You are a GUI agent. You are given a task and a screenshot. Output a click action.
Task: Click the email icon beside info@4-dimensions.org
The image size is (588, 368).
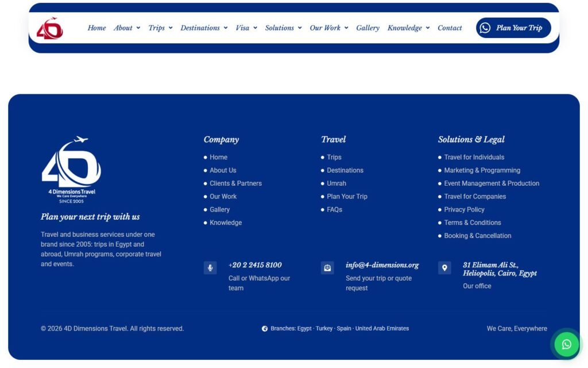click(x=327, y=268)
